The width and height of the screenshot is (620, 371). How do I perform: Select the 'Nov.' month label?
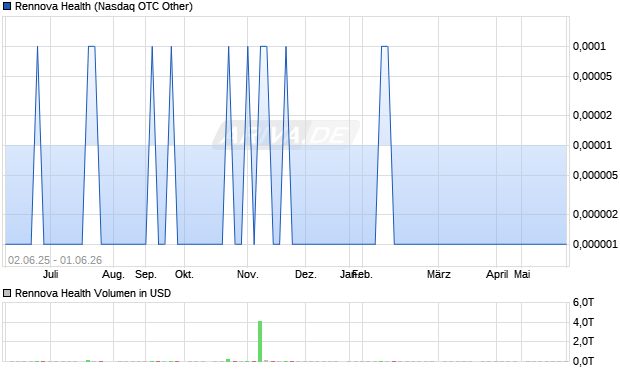(x=248, y=274)
